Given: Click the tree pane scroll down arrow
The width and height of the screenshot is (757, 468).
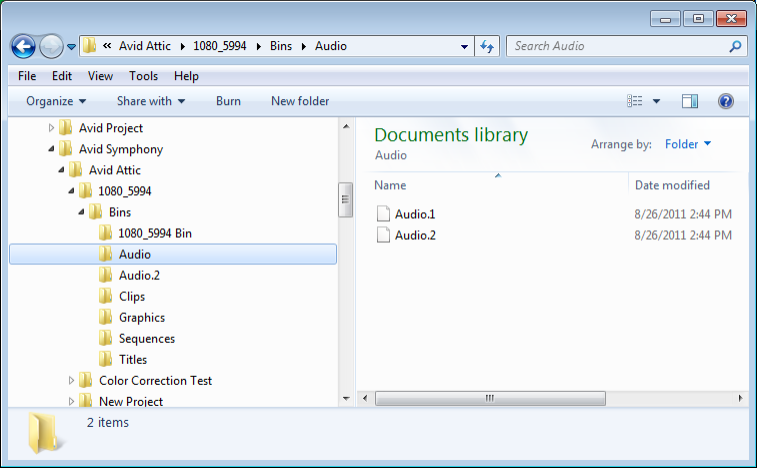Looking at the screenshot, I should (346, 398).
